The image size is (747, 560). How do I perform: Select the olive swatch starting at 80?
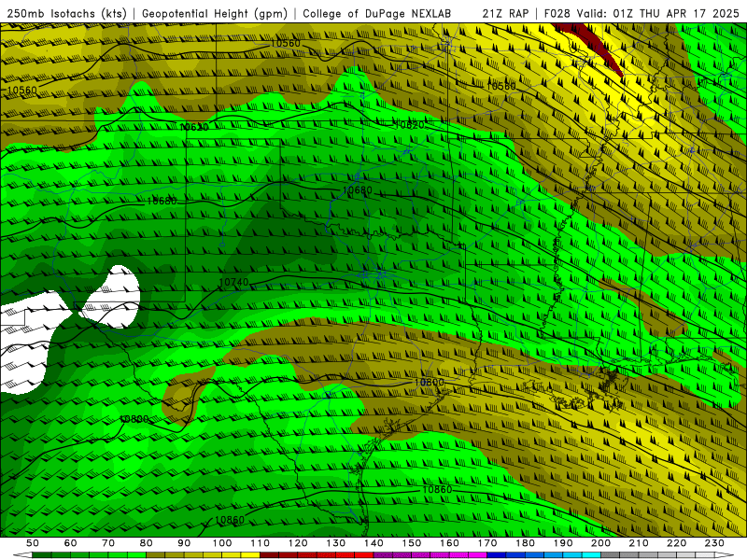[x=156, y=555]
